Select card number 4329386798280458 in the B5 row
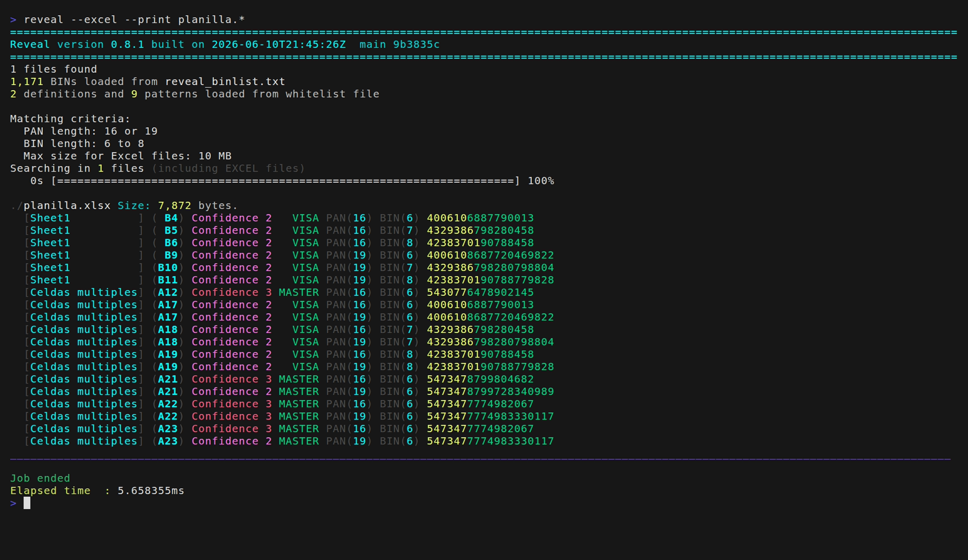Screen dimensions: 968x560 click(480, 231)
